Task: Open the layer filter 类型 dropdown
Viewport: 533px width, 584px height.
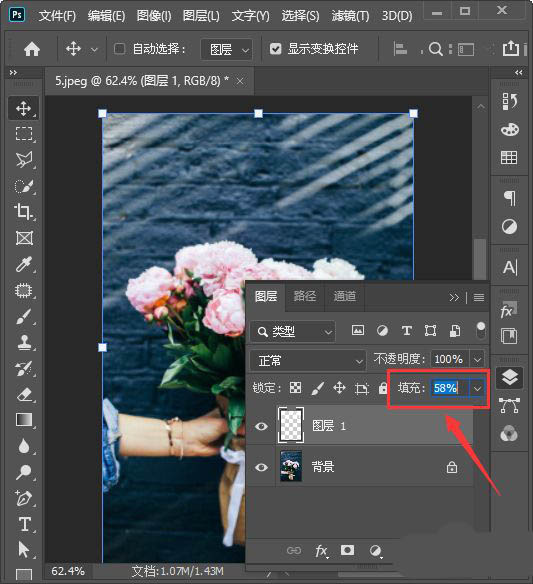Action: [293, 331]
